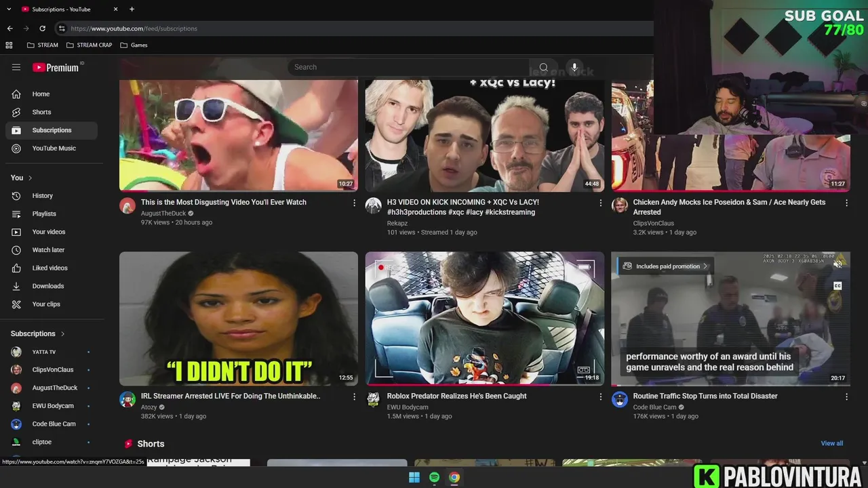Click View all for Shorts
Screen dimensions: 868x488
click(x=832, y=443)
